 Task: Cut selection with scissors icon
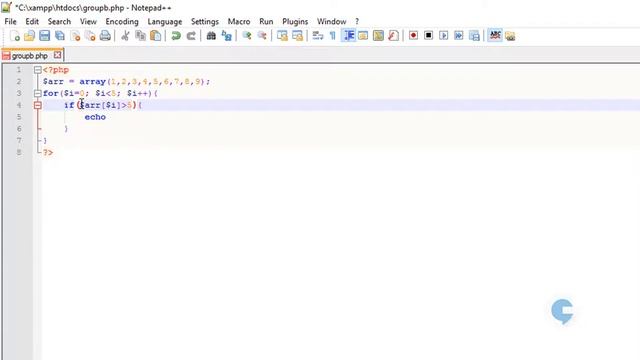click(125, 36)
